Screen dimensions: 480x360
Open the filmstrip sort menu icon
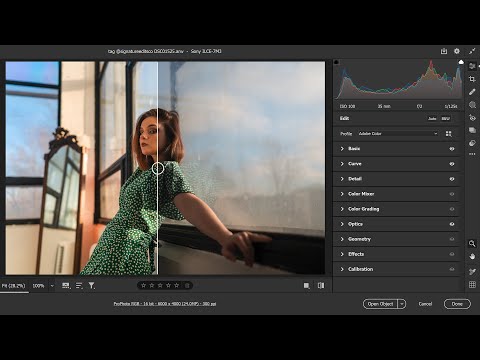pos(79,286)
